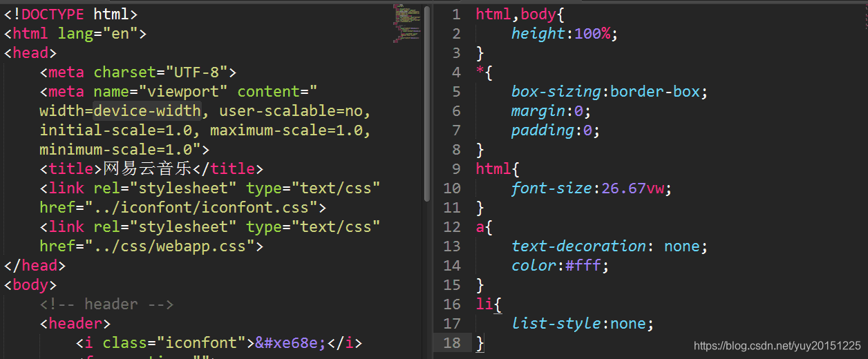The height and width of the screenshot is (359, 868).
Task: Click the 100% value
Action: 592,33
